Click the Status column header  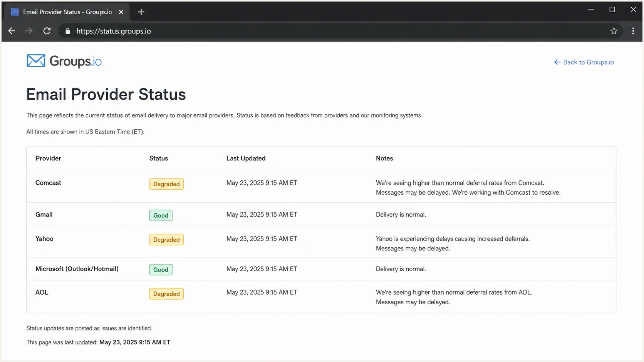pos(159,158)
